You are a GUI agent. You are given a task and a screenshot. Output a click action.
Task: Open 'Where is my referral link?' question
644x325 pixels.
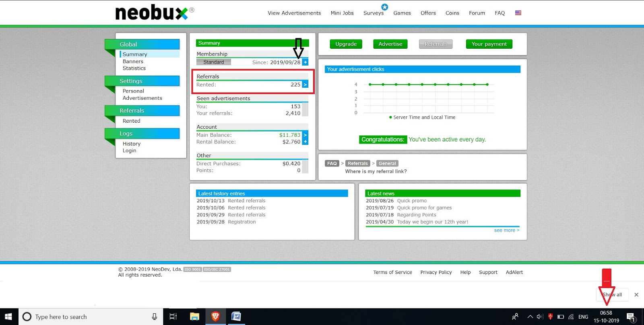pyautogui.click(x=376, y=171)
